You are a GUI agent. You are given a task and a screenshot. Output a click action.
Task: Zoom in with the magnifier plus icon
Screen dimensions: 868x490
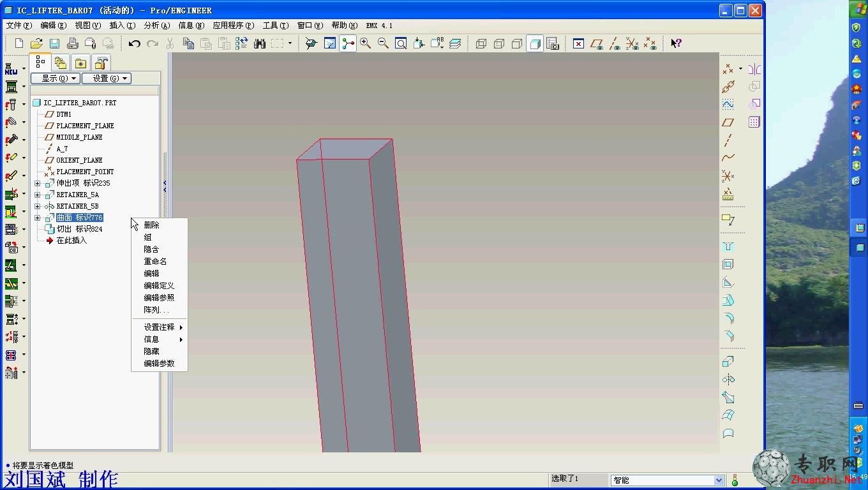click(x=366, y=43)
